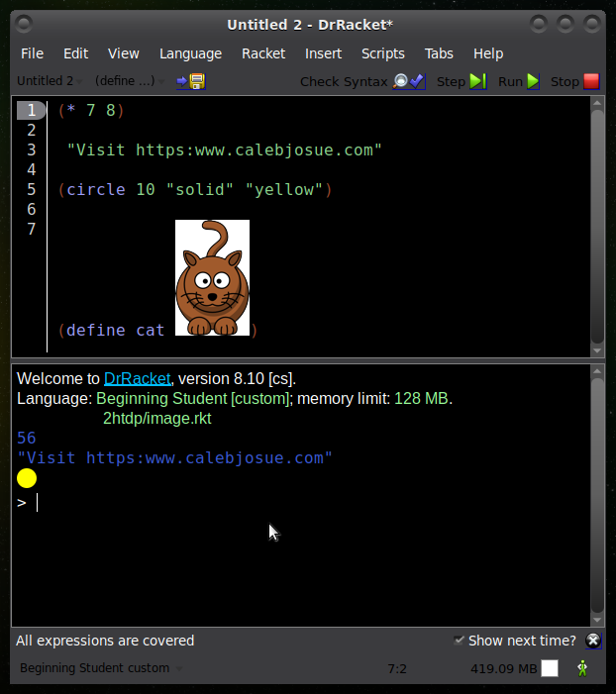Click the definitions scrollbar down arrow

tap(597, 350)
